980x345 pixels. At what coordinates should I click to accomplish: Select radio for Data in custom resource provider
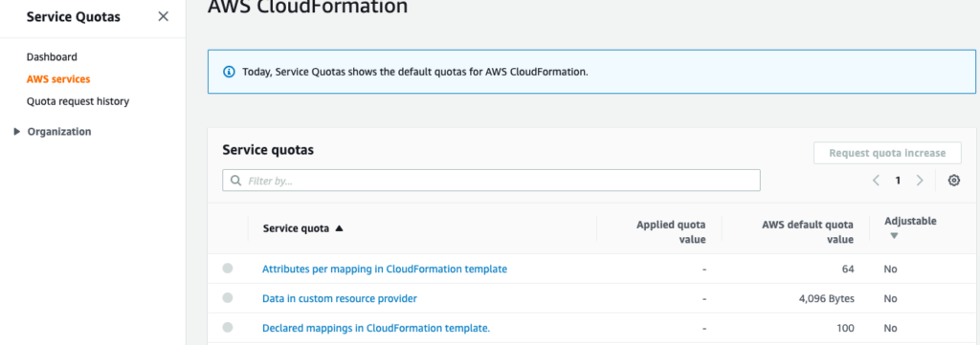pyautogui.click(x=228, y=298)
